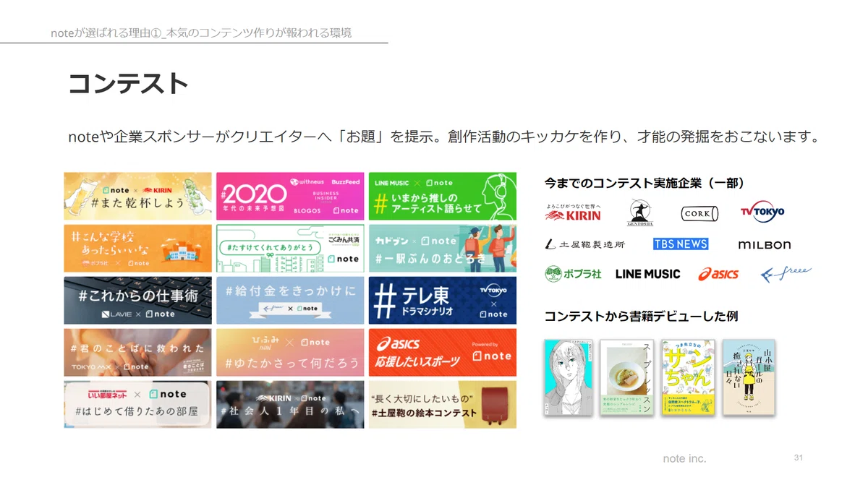
Task: Click the CORK logo
Action: (699, 214)
